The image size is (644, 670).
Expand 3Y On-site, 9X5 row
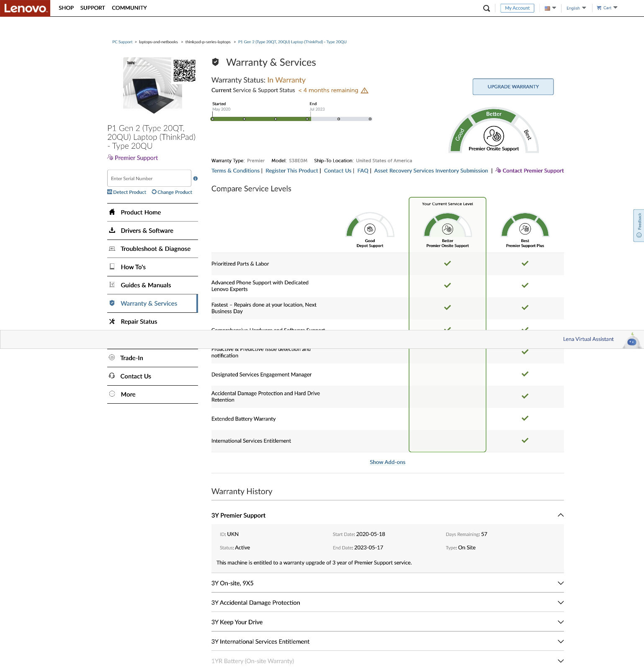click(387, 583)
